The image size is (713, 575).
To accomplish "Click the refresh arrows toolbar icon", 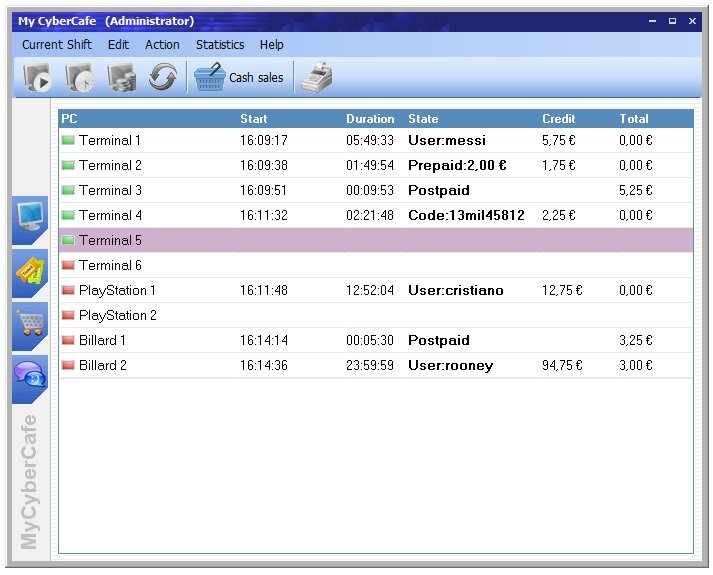I will (162, 77).
